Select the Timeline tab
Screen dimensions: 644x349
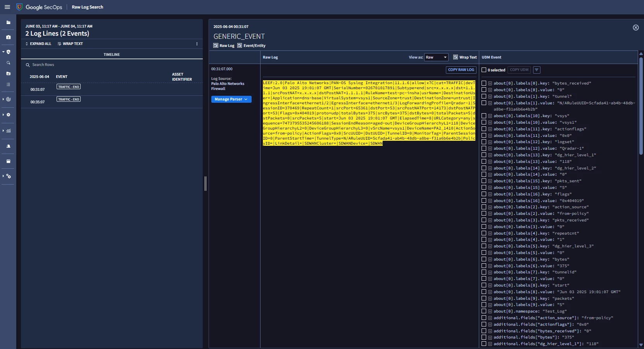112,55
